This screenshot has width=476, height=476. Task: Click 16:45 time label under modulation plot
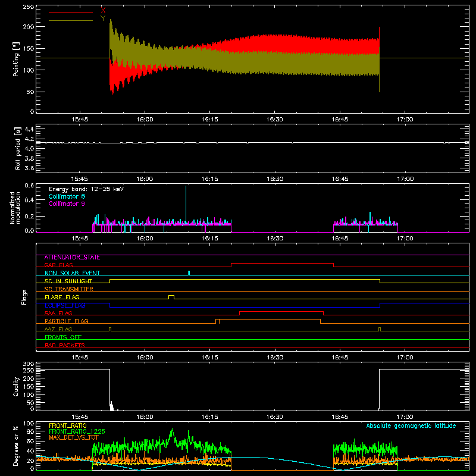tap(340, 239)
